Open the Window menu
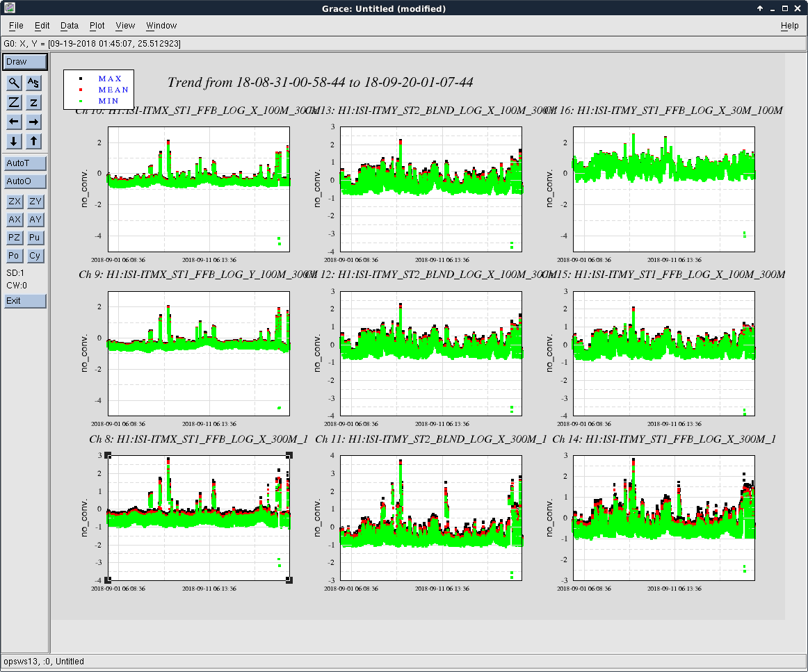 point(161,26)
